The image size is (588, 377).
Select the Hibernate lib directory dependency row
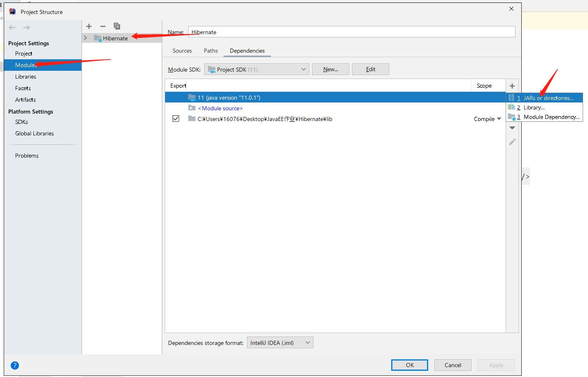click(335, 119)
